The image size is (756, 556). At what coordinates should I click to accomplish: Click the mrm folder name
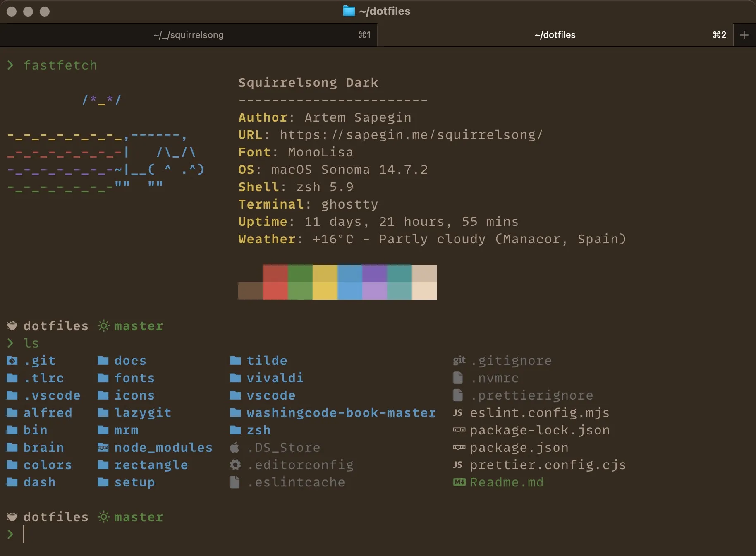click(126, 430)
